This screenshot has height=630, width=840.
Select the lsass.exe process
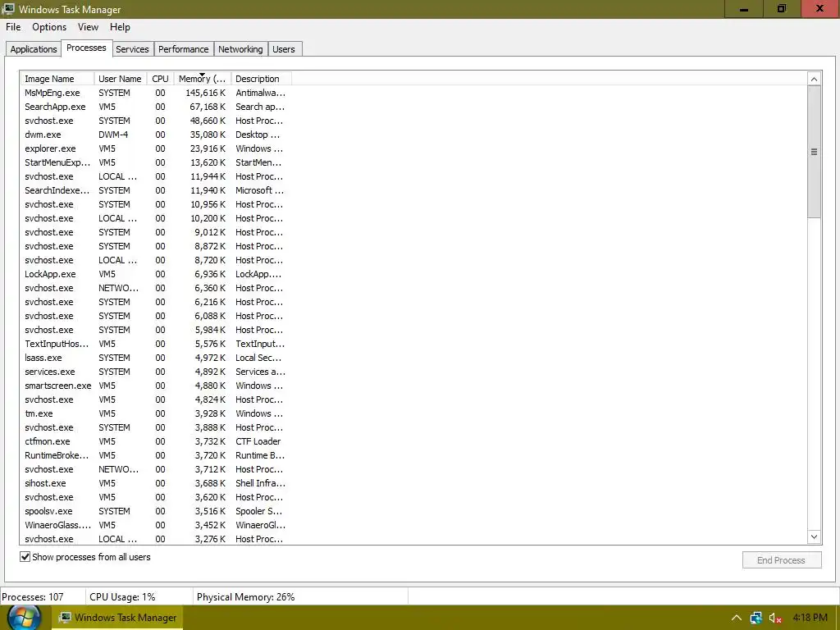tap(155, 358)
